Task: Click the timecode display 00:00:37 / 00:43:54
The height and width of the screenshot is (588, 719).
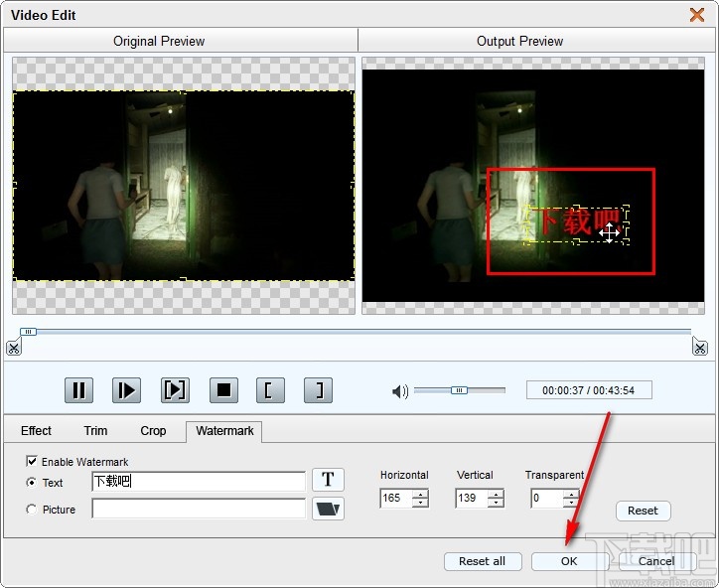Action: 589,390
